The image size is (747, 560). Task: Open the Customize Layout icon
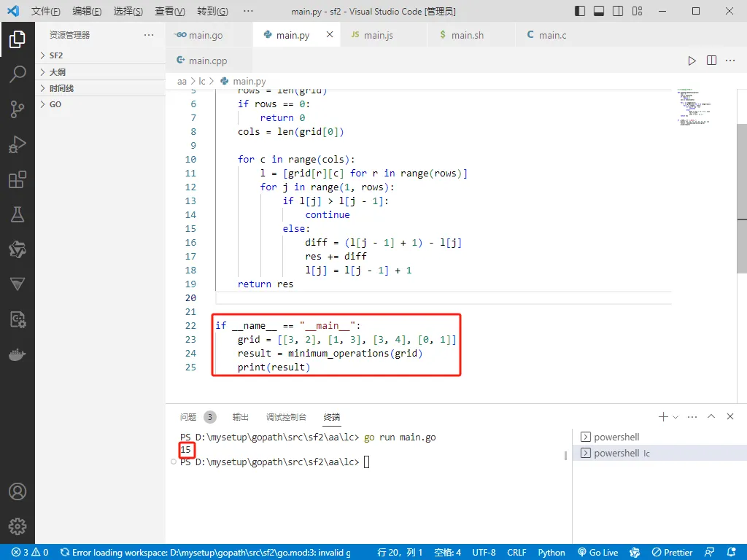(637, 11)
